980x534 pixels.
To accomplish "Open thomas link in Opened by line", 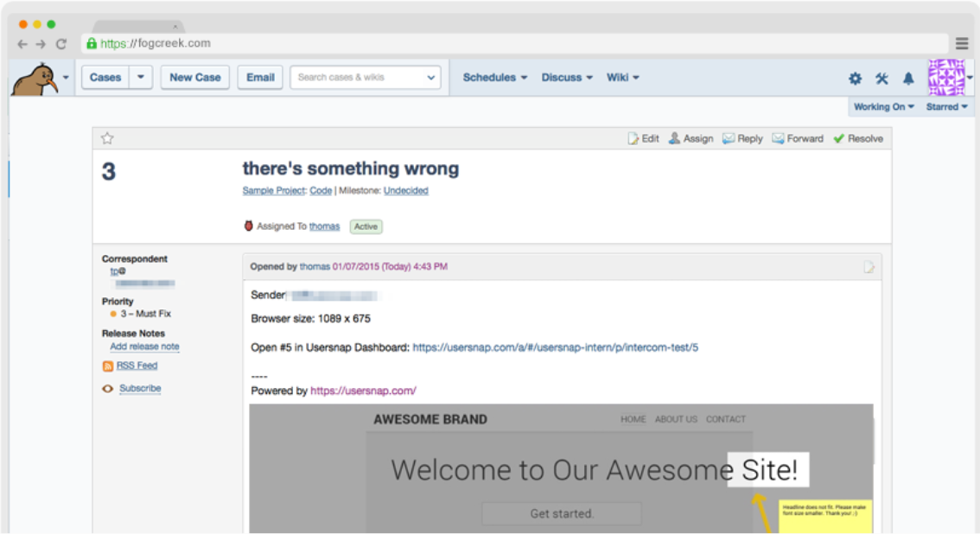I will pyautogui.click(x=315, y=267).
